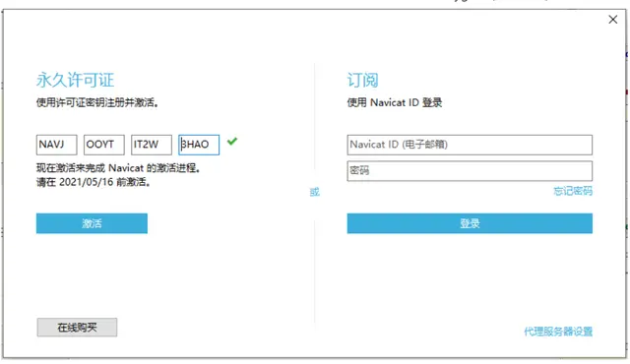Click the 永久许可证 heading
The image size is (630, 364).
pos(75,80)
